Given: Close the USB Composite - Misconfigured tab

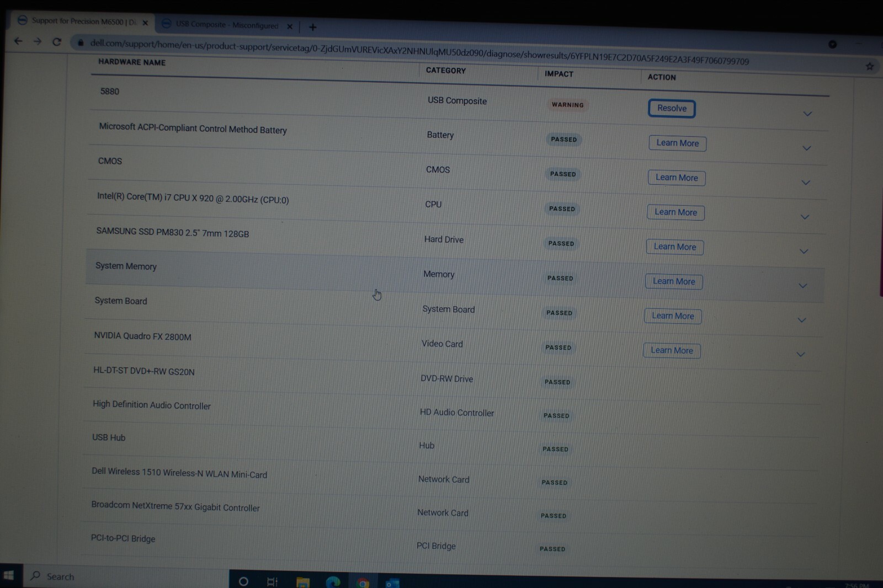Looking at the screenshot, I should pyautogui.click(x=290, y=26).
